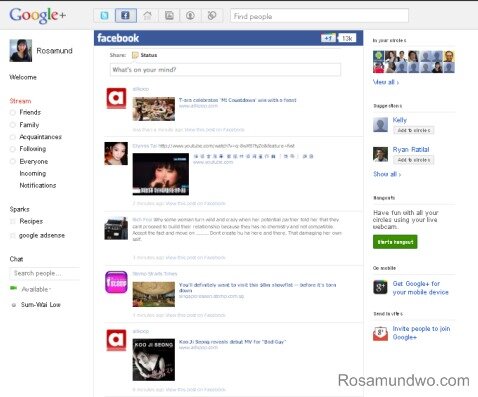Click Ryan Ratilal's profile picture
Viewport: 478px width, 397px height.
(x=380, y=154)
